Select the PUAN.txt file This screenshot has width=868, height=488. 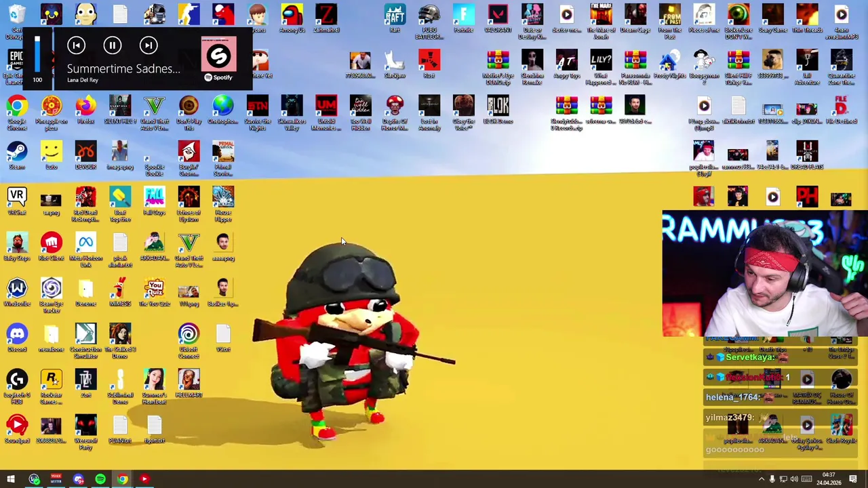click(x=120, y=428)
